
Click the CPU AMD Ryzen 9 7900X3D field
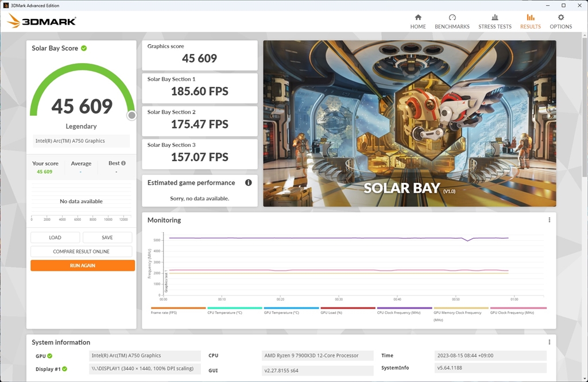(317, 356)
